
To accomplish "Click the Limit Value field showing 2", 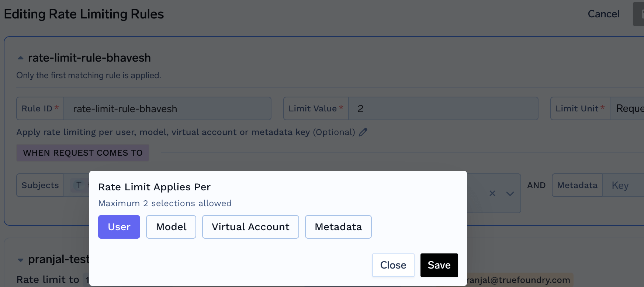I will click(443, 108).
